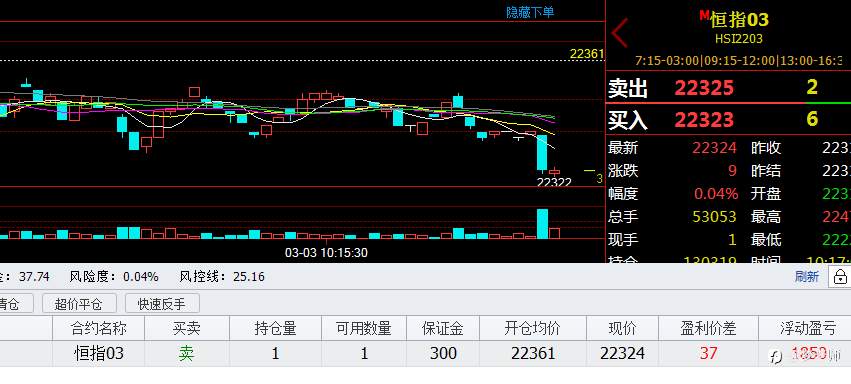Click the current price 22324 cell
Screen dimensions: 851x384
coord(623,354)
